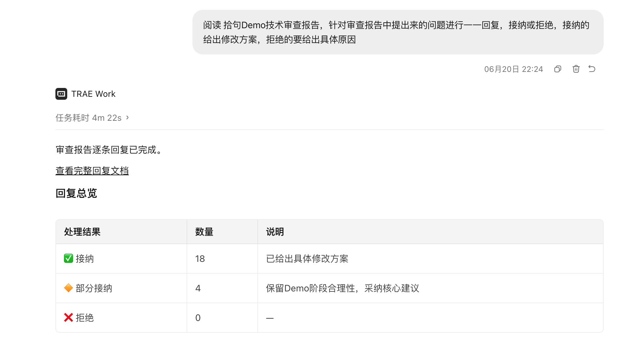
Task: Click the orange diamond icon beside 部分接纳
Action: (68, 288)
